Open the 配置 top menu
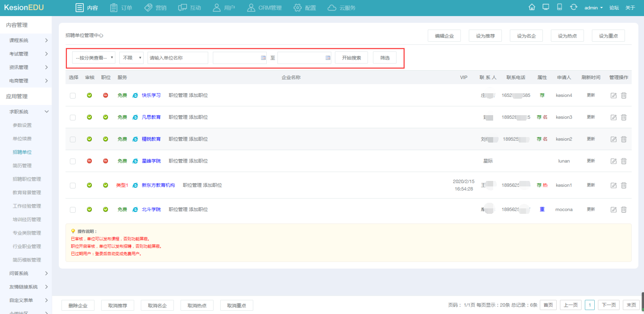 tap(305, 8)
